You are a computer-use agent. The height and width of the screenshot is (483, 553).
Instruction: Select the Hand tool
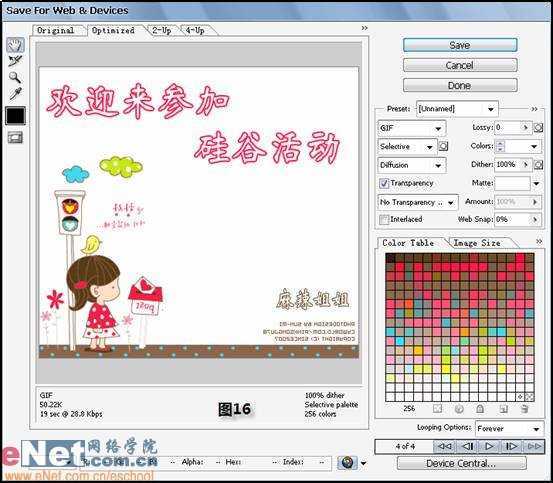point(15,45)
